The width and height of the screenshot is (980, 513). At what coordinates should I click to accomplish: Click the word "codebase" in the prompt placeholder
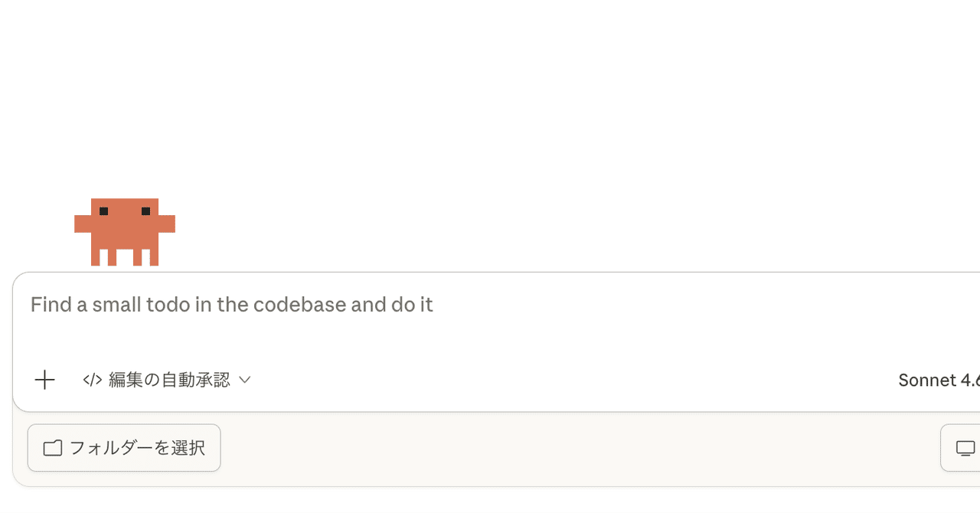pos(300,305)
